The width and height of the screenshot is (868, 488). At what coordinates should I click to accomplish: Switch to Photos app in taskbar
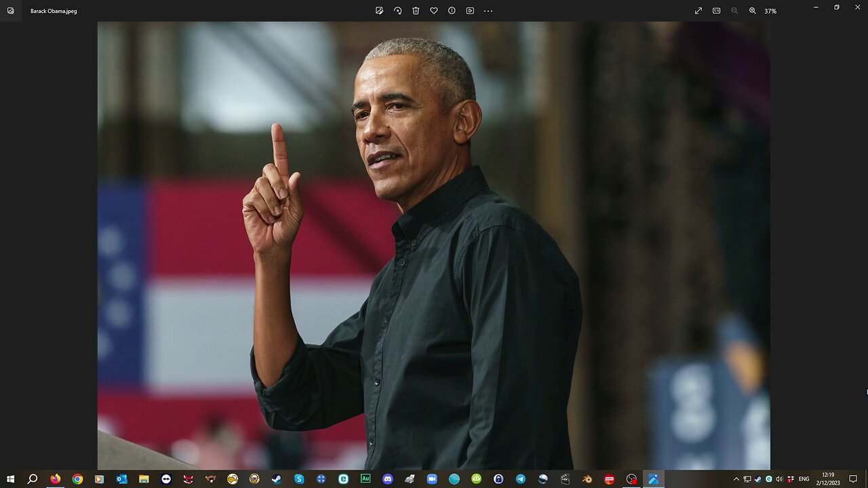(654, 479)
